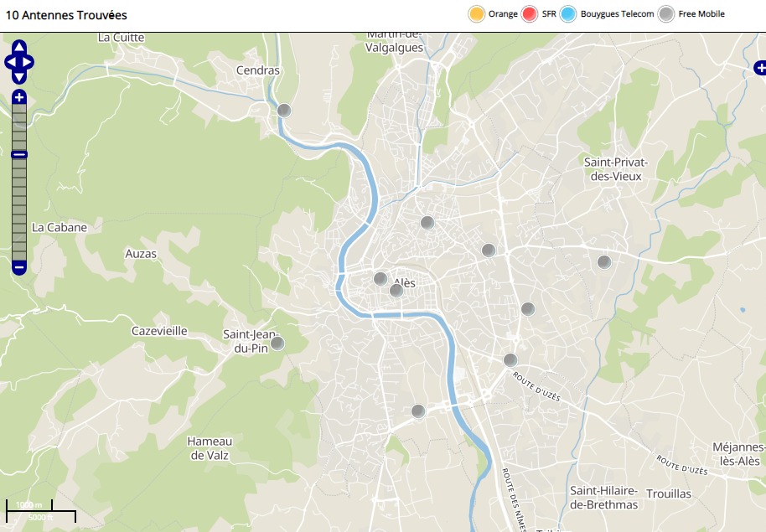The image size is (766, 532).
Task: Click the Orange operator label
Action: click(x=503, y=14)
